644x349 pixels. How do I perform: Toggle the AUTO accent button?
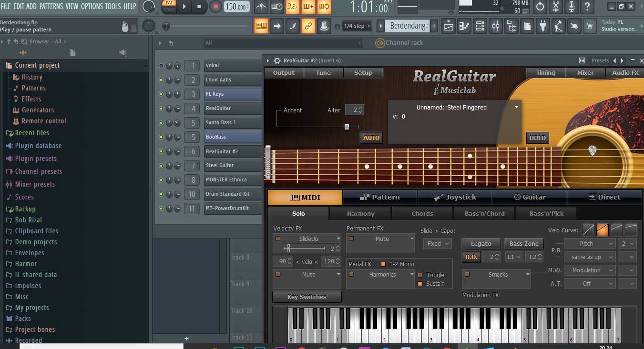[x=371, y=138]
